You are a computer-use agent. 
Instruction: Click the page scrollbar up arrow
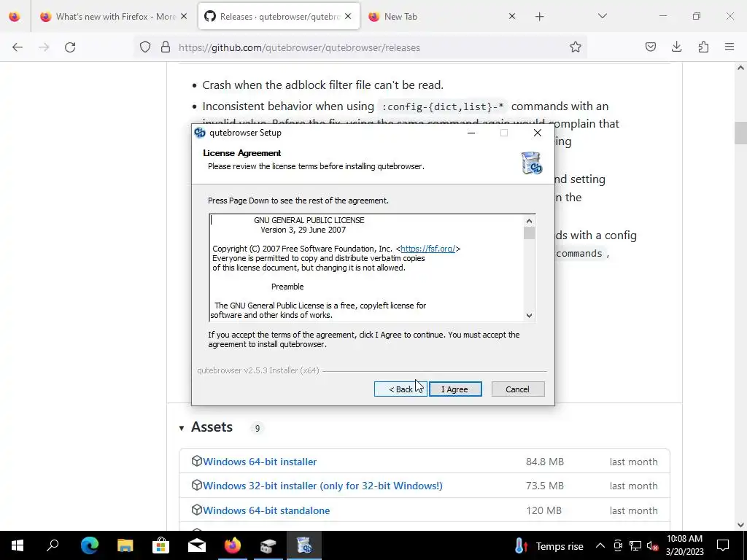[741, 68]
